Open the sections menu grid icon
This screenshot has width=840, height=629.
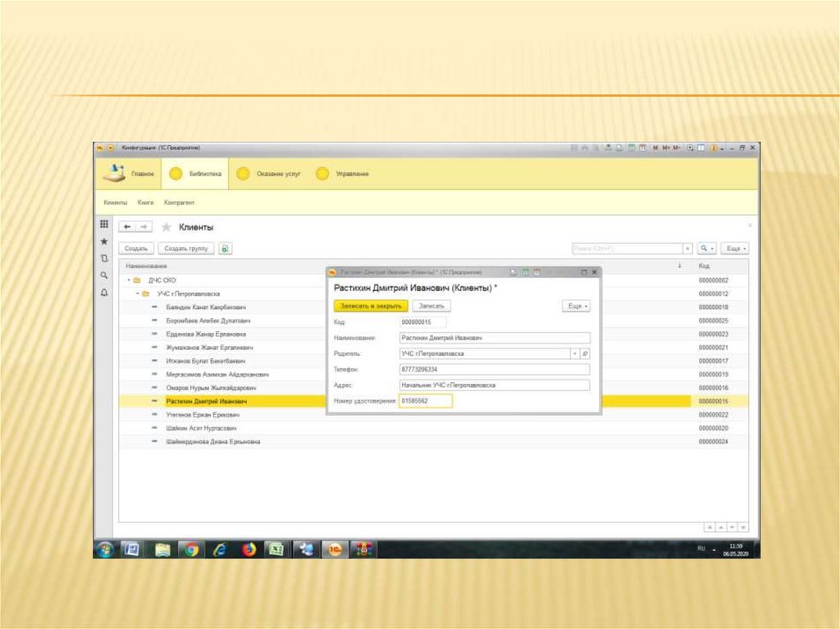click(104, 225)
